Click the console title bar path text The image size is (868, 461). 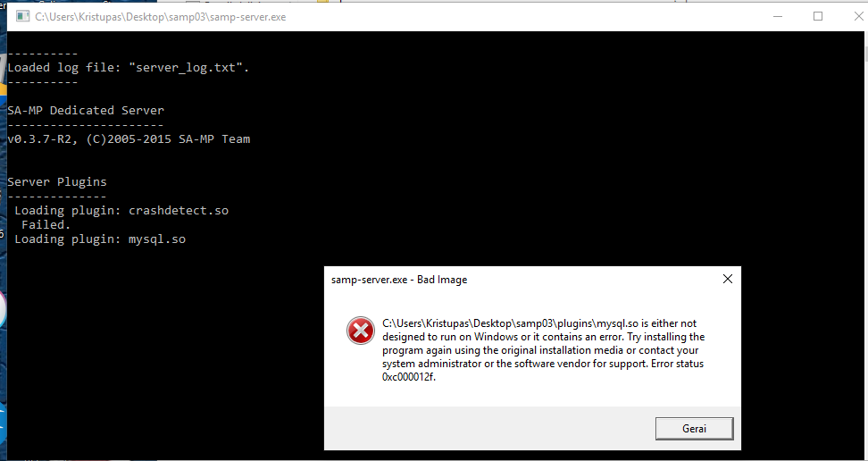coord(161,17)
